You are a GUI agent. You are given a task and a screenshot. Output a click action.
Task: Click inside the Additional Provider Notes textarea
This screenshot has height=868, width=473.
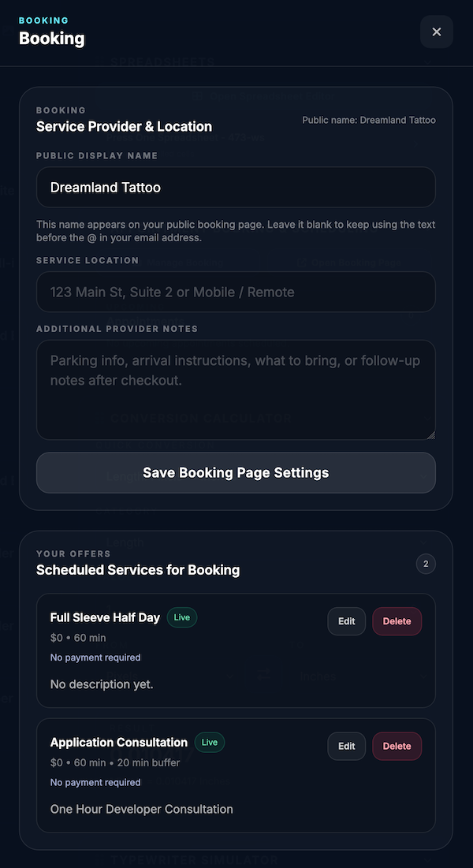click(235, 386)
